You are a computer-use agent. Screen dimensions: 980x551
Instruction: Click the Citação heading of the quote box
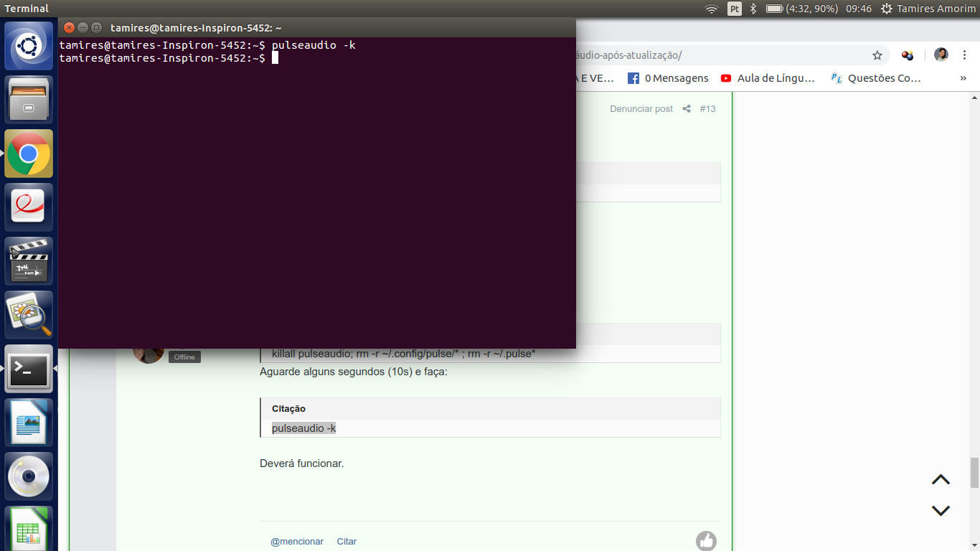click(288, 409)
